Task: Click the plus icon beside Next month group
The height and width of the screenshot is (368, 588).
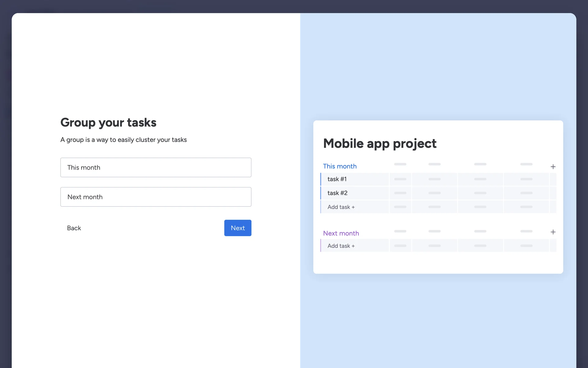Action: click(x=553, y=232)
